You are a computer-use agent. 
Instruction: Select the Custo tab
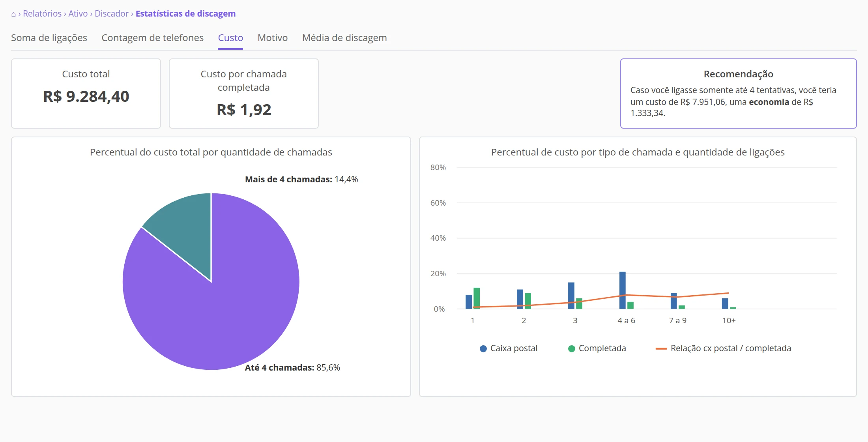tap(230, 38)
